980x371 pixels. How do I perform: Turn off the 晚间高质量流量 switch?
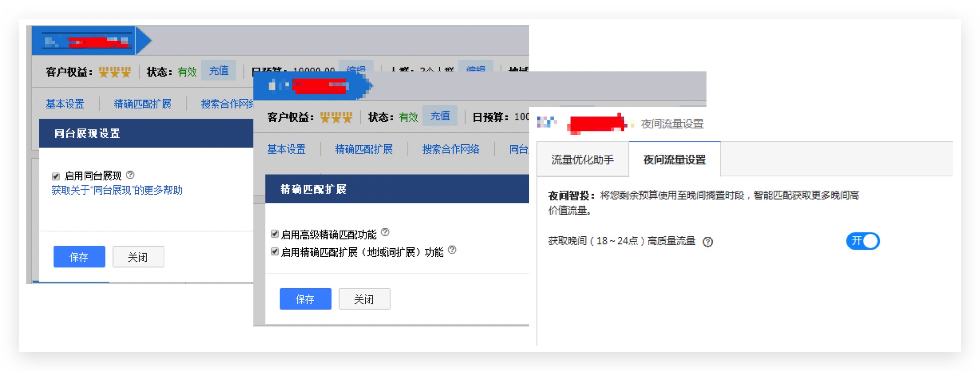(x=863, y=241)
